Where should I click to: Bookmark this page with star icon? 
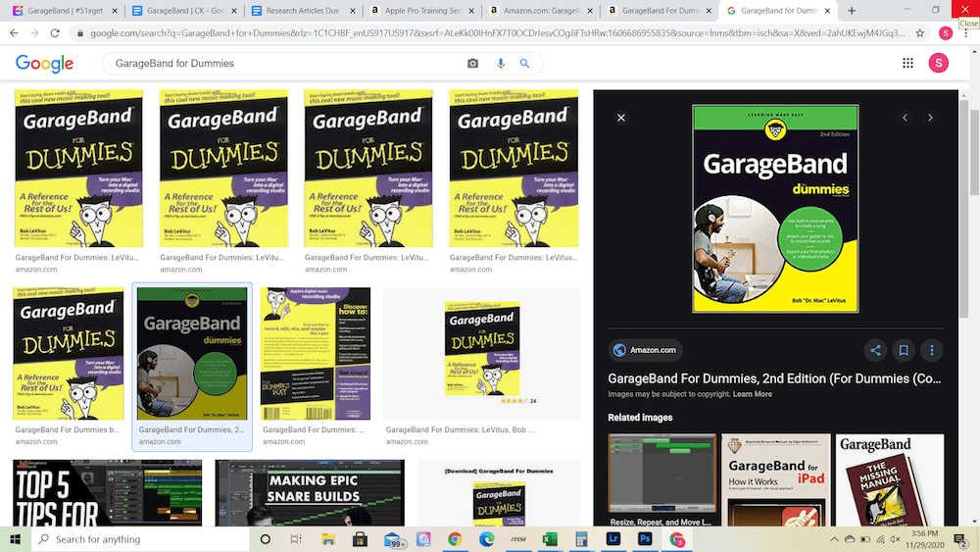(920, 33)
